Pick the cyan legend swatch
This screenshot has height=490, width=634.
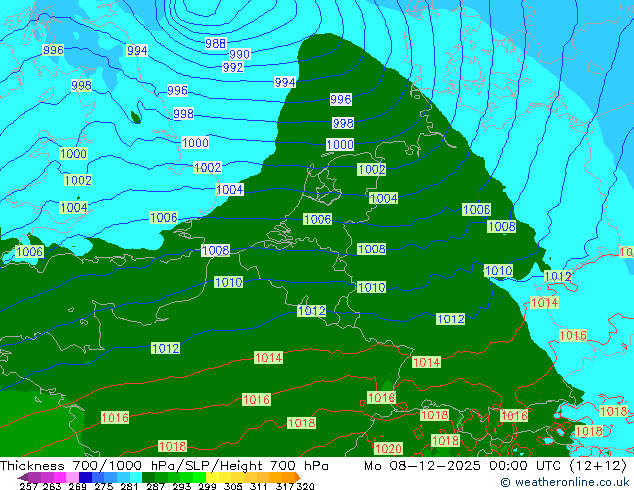tap(136, 477)
